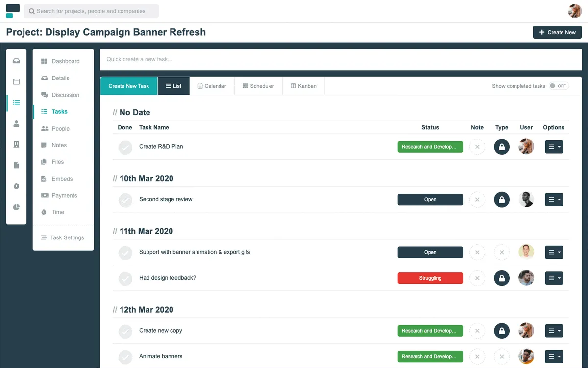Mark Create R&D Plan as done

click(x=125, y=147)
